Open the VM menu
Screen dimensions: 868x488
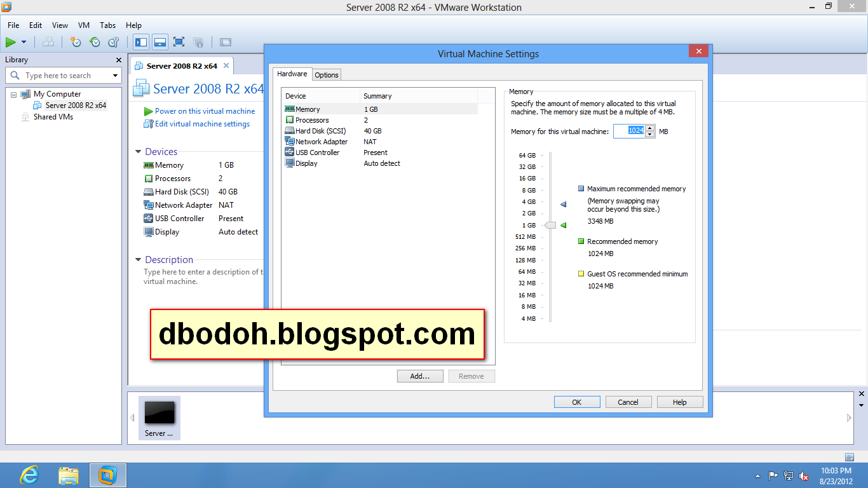point(84,25)
